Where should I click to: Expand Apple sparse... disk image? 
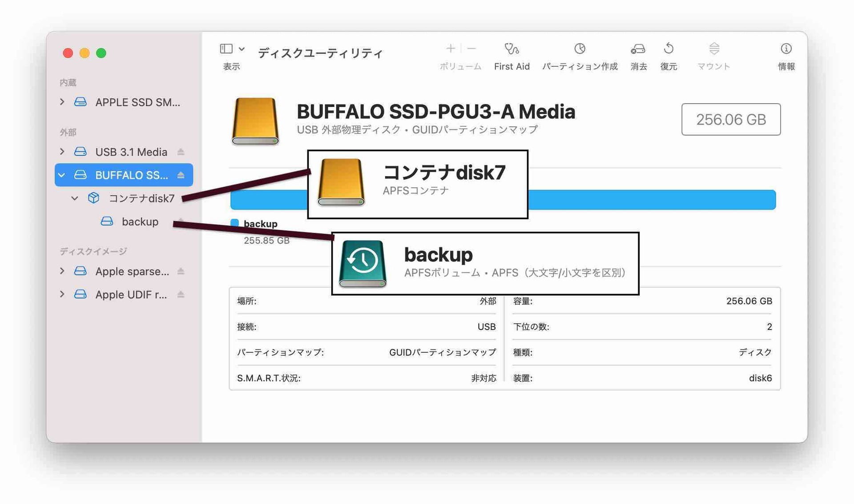click(x=62, y=271)
